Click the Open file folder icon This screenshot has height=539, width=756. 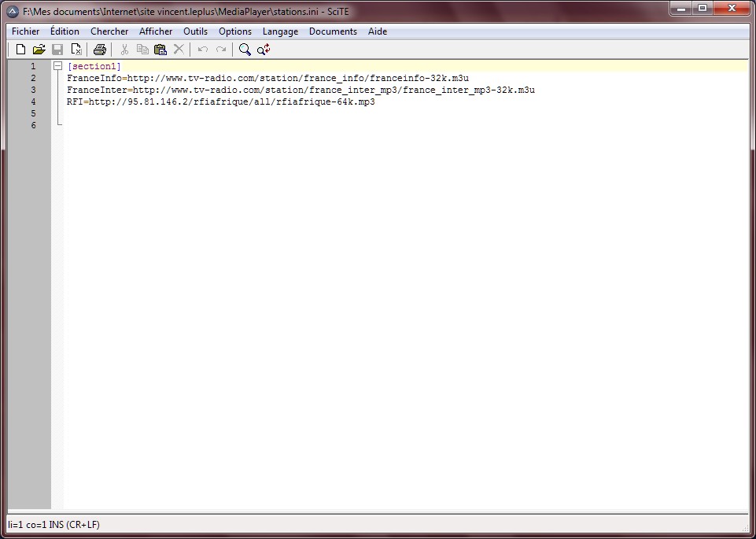click(39, 49)
